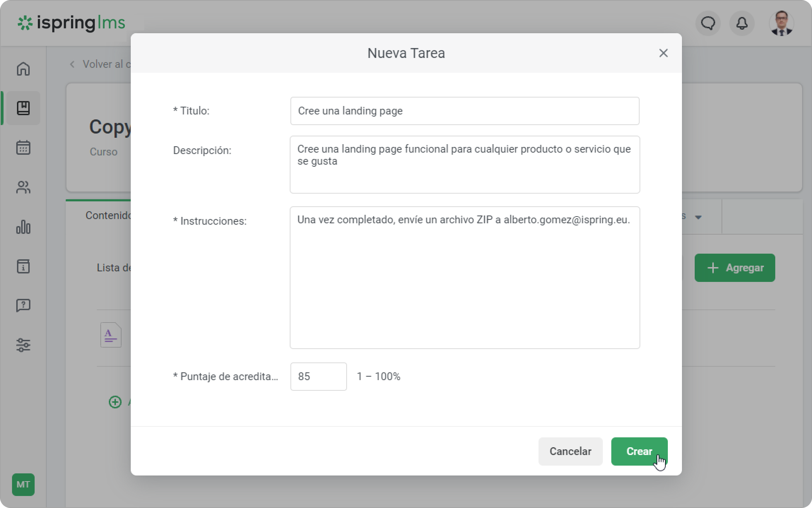Open the info archive sidebar icon

click(x=23, y=266)
